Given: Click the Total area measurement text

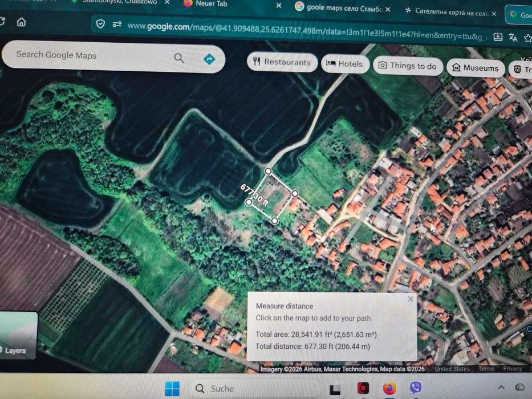Looking at the screenshot, I should (x=316, y=334).
